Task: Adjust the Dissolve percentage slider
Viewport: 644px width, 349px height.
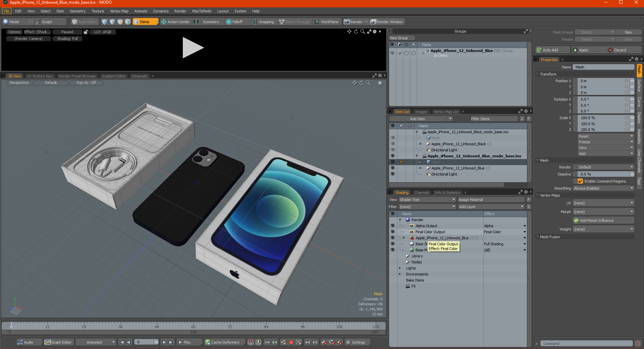Action: pos(603,174)
